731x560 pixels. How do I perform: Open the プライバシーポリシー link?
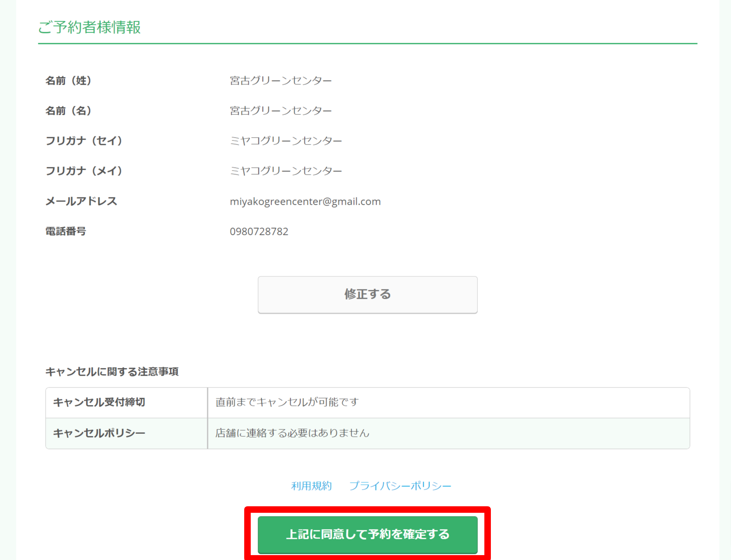point(400,486)
